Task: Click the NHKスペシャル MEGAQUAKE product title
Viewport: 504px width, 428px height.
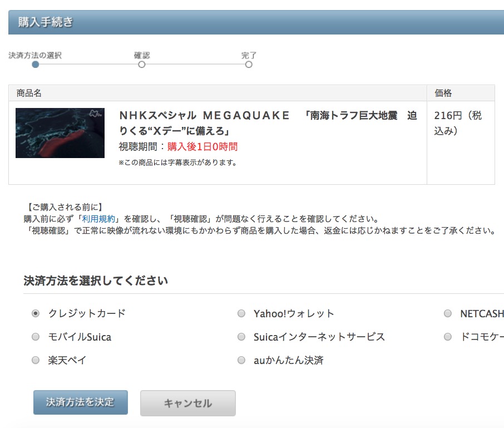Action: coord(268,123)
